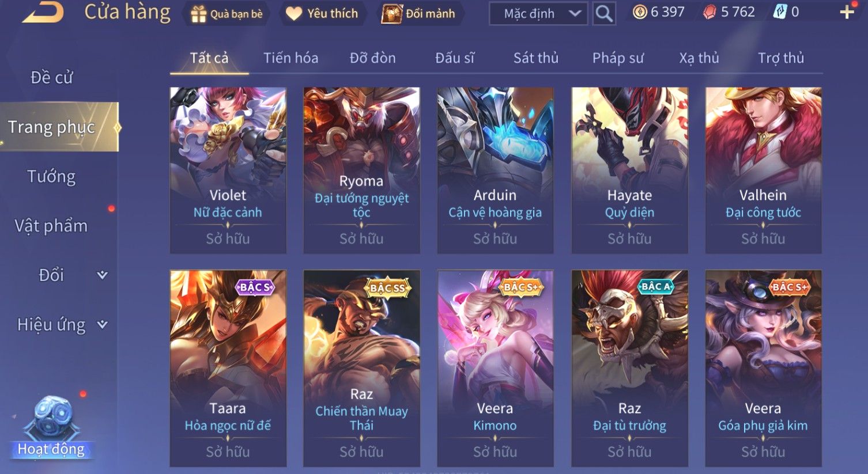Add currency with the plus icon
Image resolution: width=868 pixels, height=474 pixels.
pos(847,12)
